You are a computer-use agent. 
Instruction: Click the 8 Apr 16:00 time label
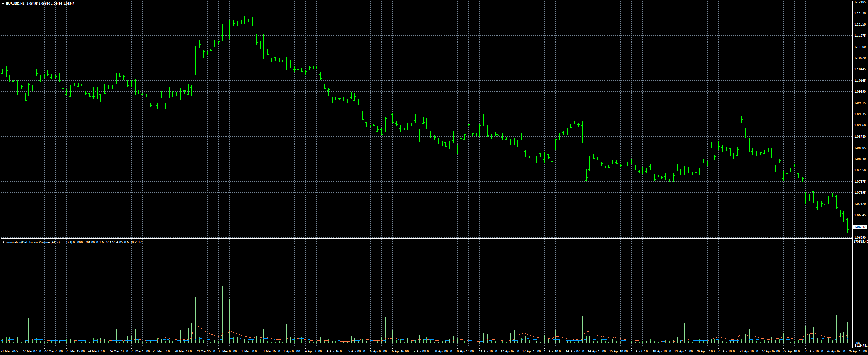[465, 351]
